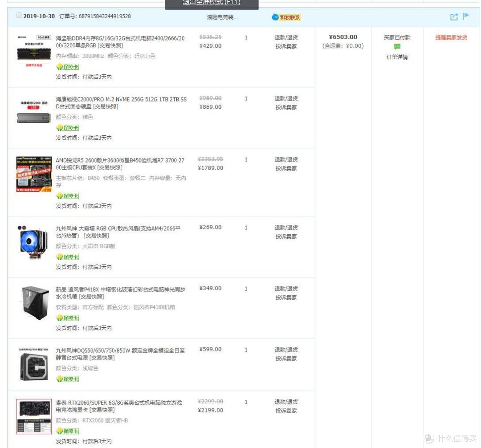Open the Corsair DDR4 memory product thumbnail
The image size is (481, 448).
pos(34,51)
